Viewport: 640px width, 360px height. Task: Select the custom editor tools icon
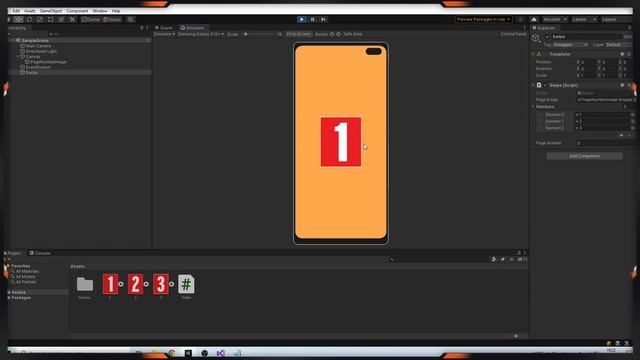(72, 19)
